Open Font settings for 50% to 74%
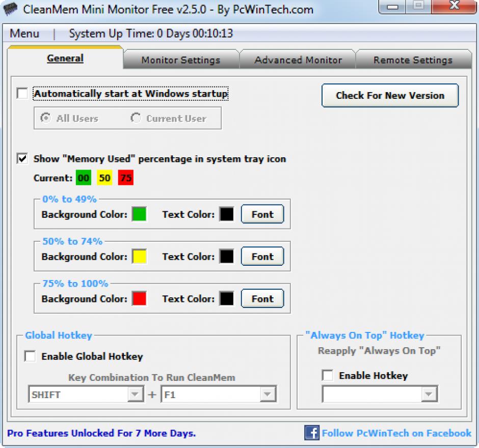This screenshot has height=448, width=479. click(x=262, y=256)
